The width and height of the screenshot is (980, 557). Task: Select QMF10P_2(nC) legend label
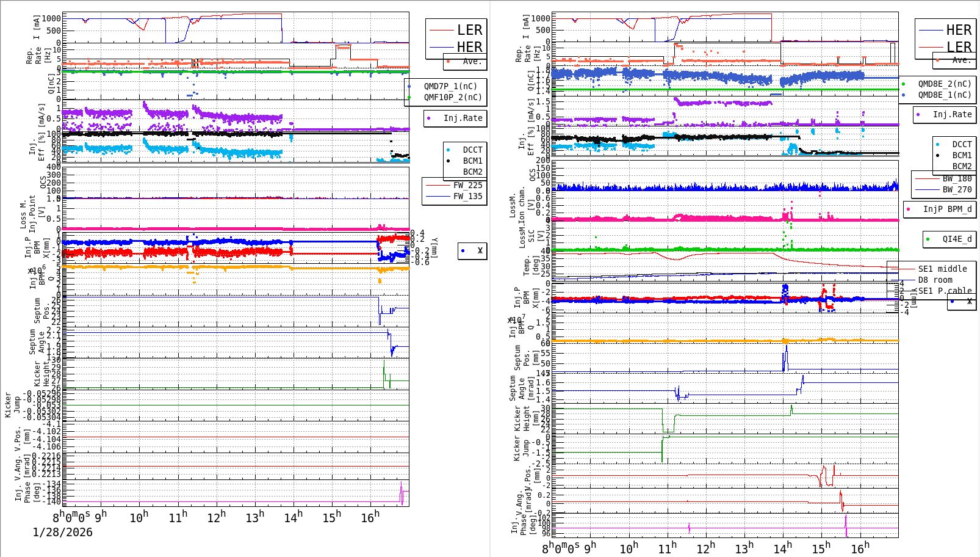(x=453, y=97)
